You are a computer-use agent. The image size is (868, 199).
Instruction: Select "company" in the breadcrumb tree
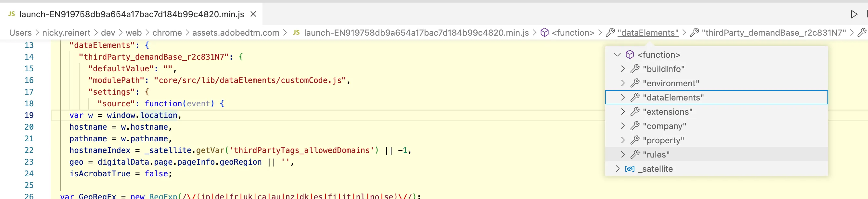coord(664,126)
